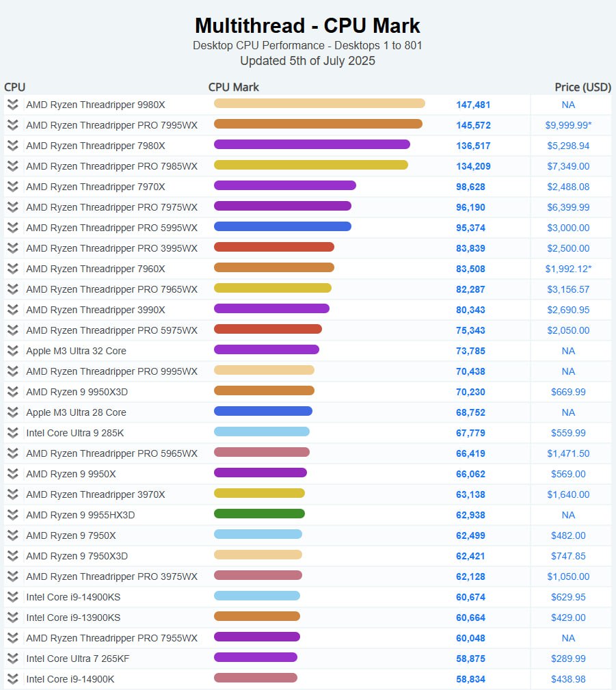Click the CPU column header
This screenshot has width=616, height=690.
point(14,87)
